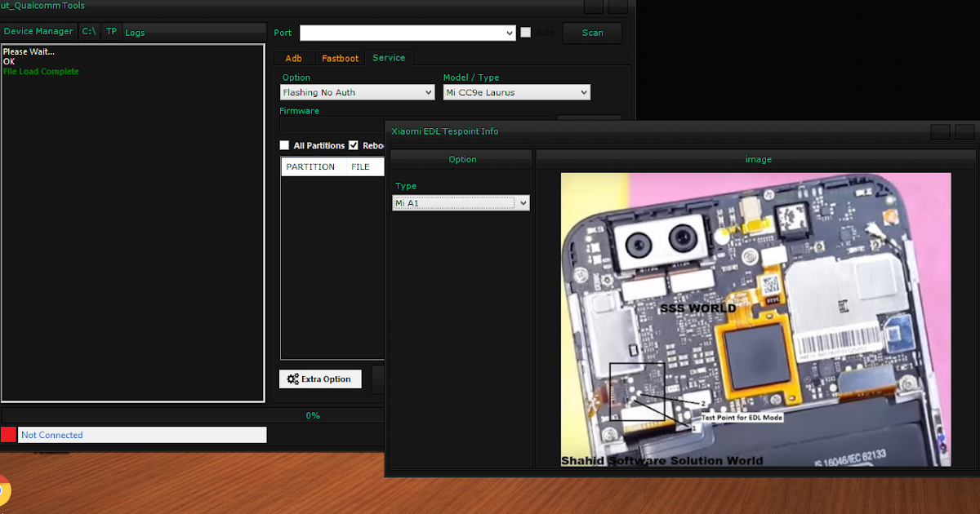Image resolution: width=980 pixels, height=514 pixels.
Task: Minimize the Xiaomi EDL Tespoint Info window
Action: (x=941, y=131)
